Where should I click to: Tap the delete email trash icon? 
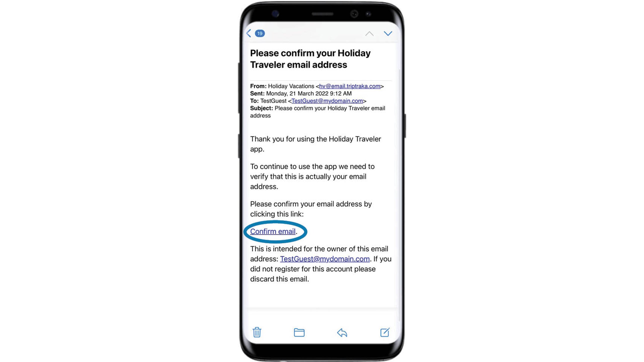(x=257, y=332)
